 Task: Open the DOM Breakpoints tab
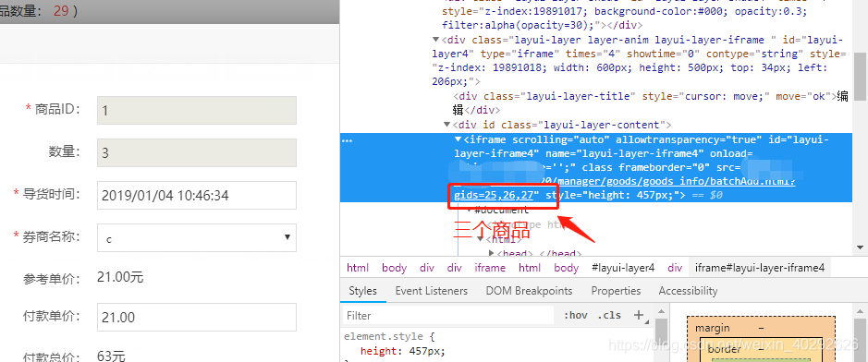pyautogui.click(x=529, y=291)
